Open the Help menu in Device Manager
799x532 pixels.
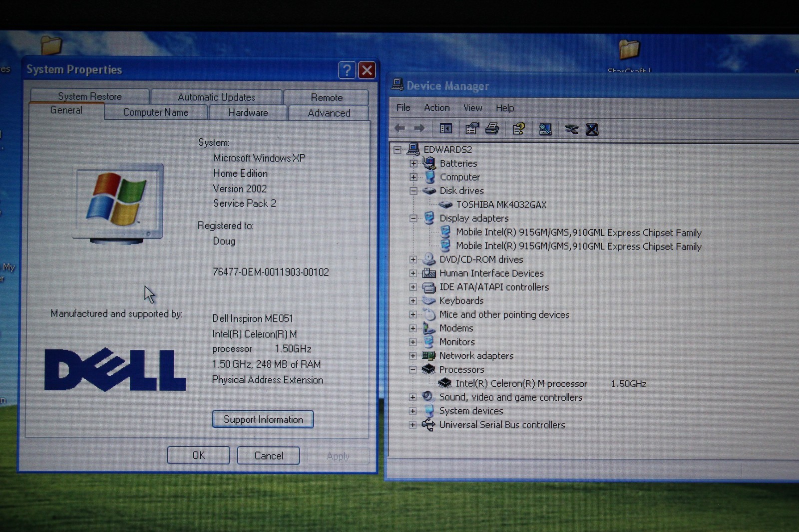click(x=504, y=108)
